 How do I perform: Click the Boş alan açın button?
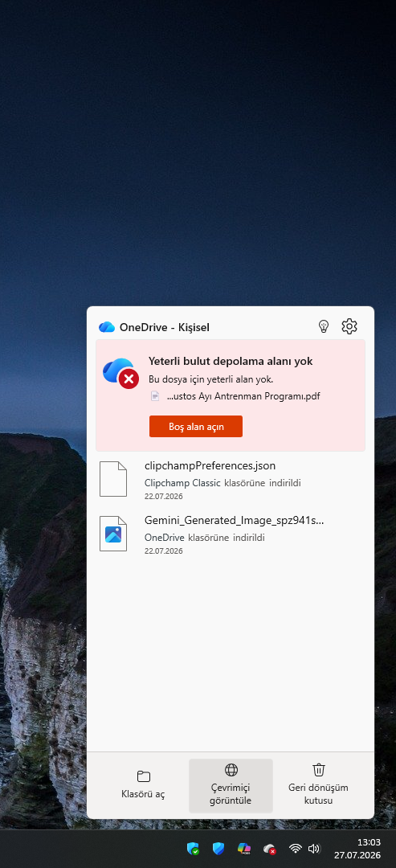[x=196, y=426]
